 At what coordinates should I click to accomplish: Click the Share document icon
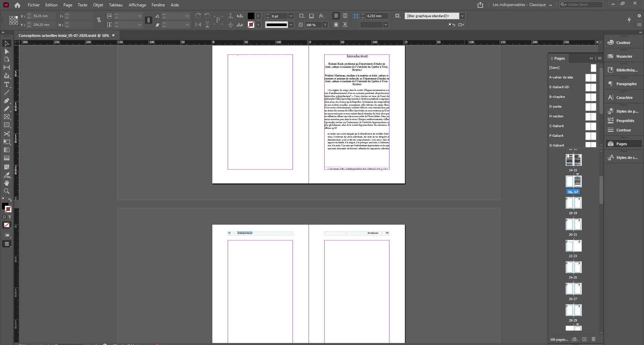pyautogui.click(x=480, y=5)
